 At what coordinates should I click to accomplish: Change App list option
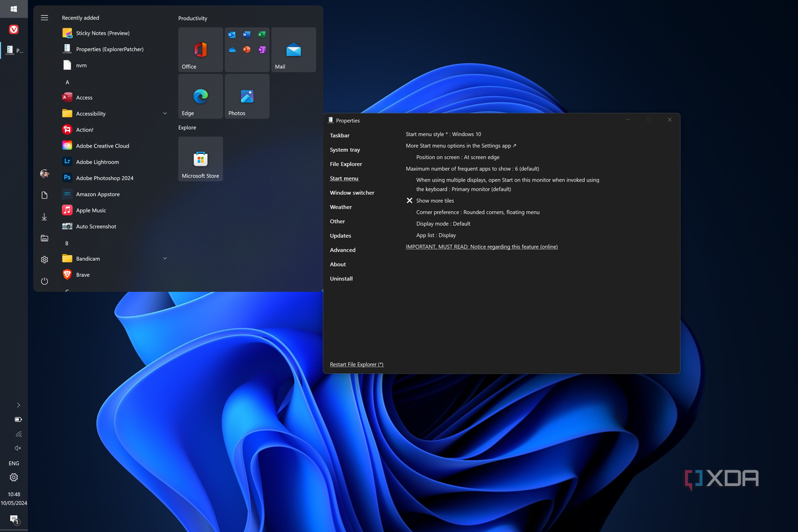point(436,236)
